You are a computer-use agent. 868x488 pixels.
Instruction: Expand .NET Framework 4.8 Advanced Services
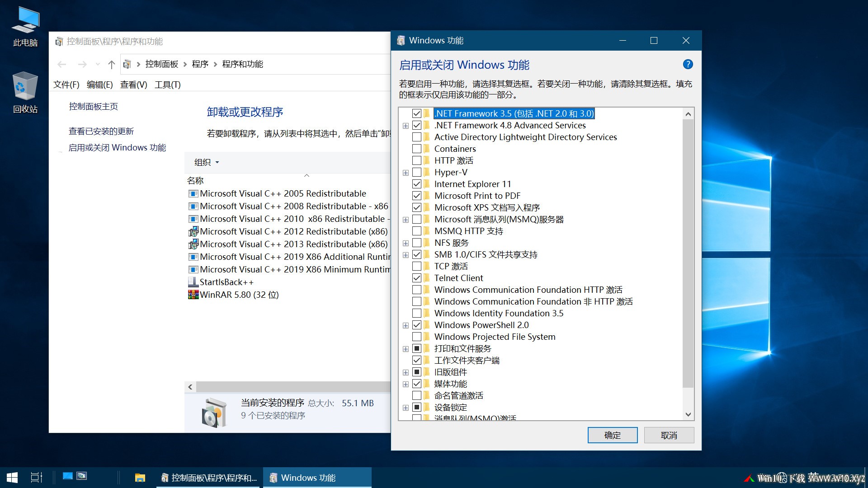click(x=406, y=126)
